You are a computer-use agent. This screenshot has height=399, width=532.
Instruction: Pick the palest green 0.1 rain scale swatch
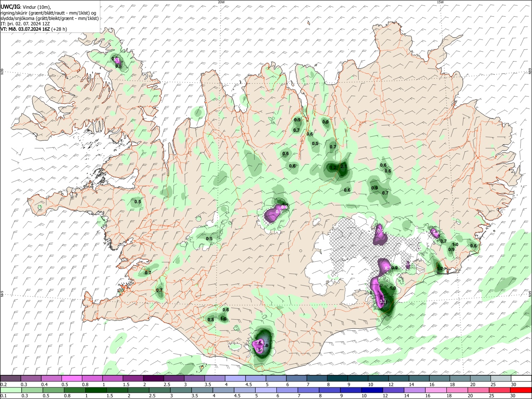(10, 390)
